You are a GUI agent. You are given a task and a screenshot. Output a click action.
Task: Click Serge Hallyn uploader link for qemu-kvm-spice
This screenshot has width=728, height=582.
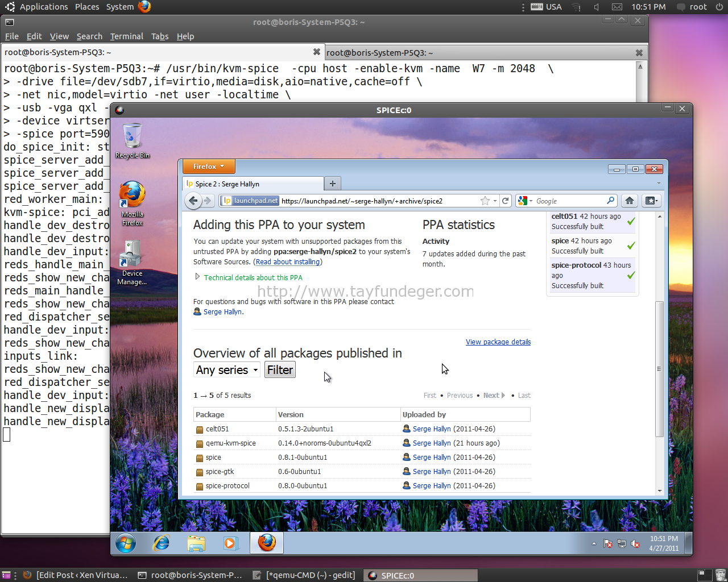click(x=432, y=443)
